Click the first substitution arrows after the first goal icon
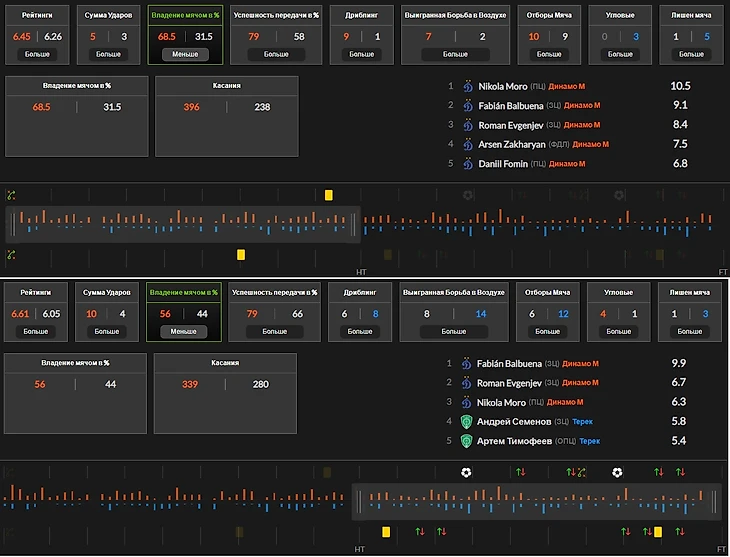Screen dimensions: 730x557 (520, 472)
